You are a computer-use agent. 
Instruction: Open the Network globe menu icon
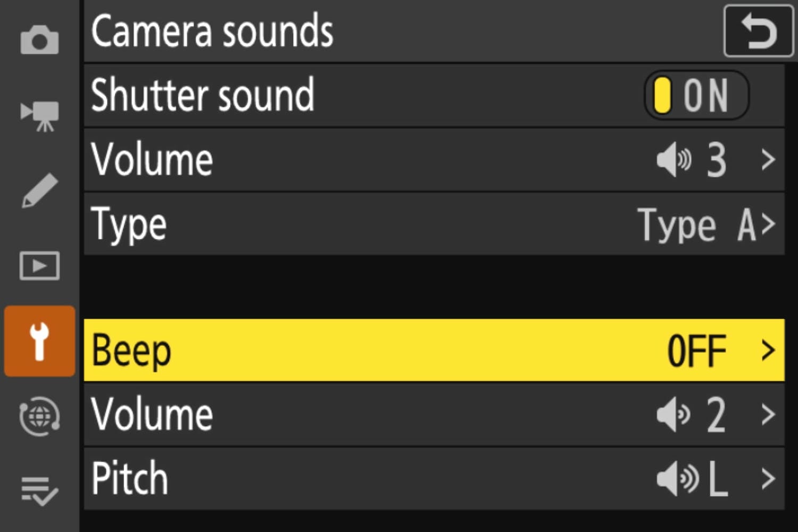coord(39,416)
